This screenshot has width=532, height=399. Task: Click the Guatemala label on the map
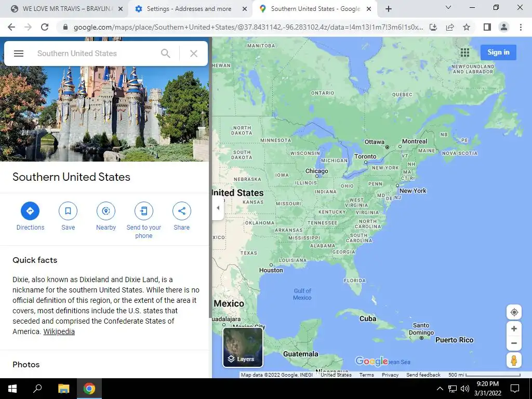pos(301,354)
